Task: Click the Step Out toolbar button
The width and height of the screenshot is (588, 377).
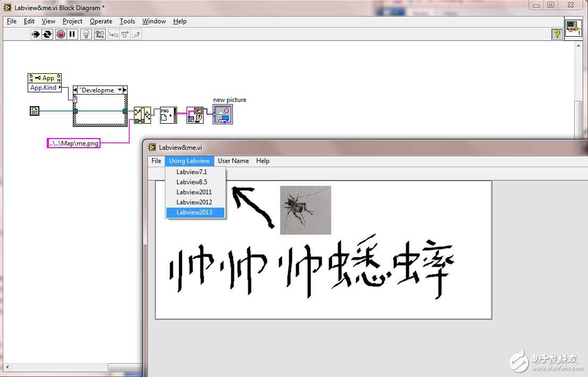Action: (x=136, y=35)
